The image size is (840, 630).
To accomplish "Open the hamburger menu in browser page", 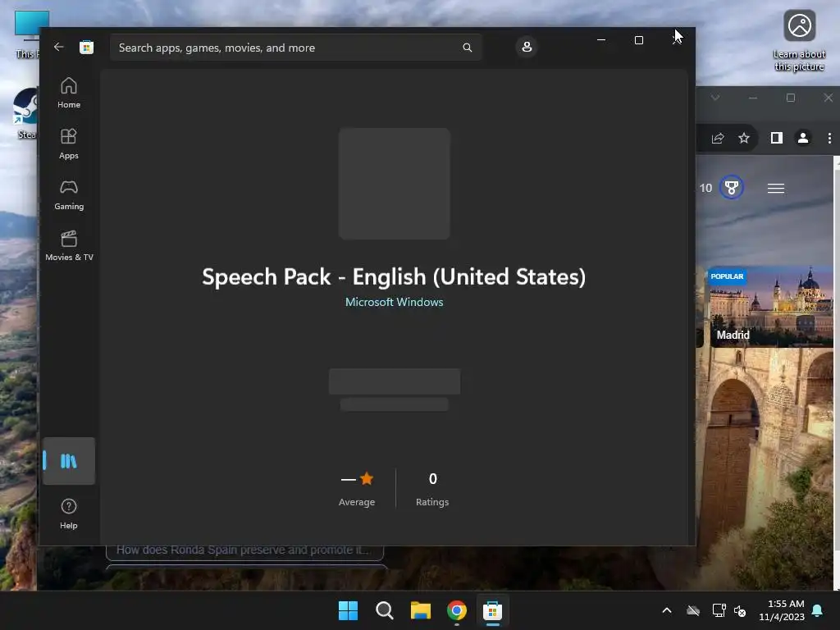I will click(776, 188).
